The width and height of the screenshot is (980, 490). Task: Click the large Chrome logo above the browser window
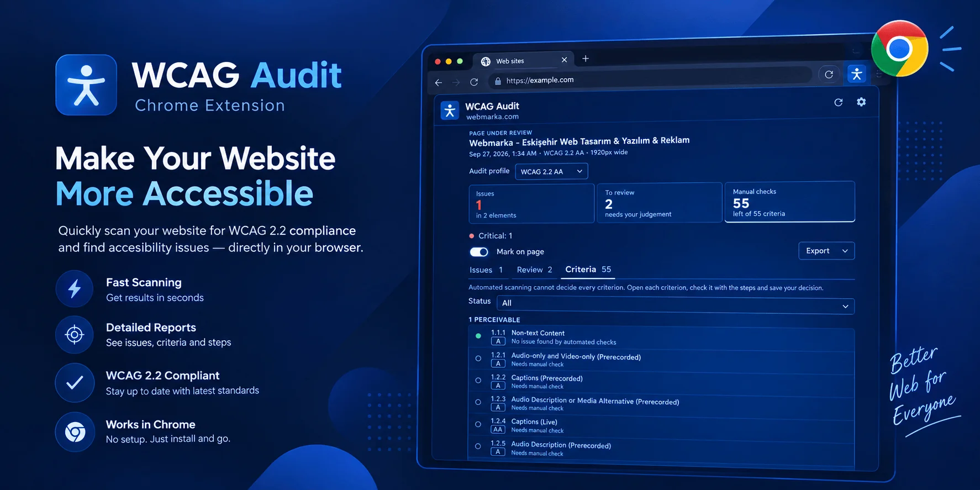(899, 49)
